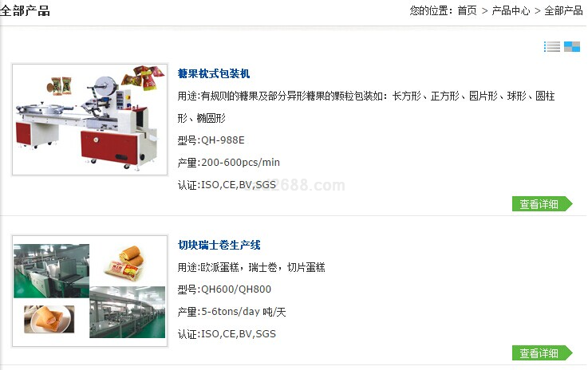Open 首页 breadcrumb link
The height and width of the screenshot is (370, 588).
[x=467, y=11]
